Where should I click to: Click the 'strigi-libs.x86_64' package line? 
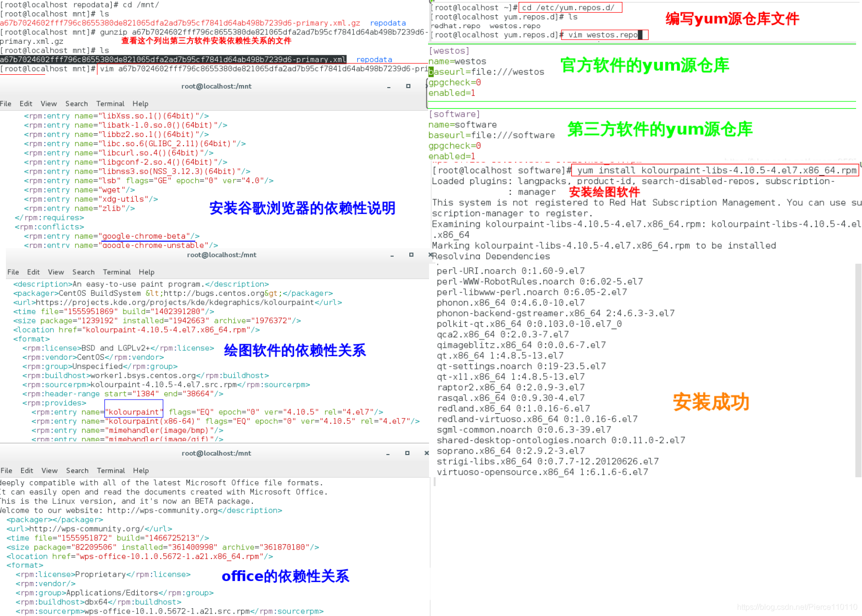(x=548, y=462)
